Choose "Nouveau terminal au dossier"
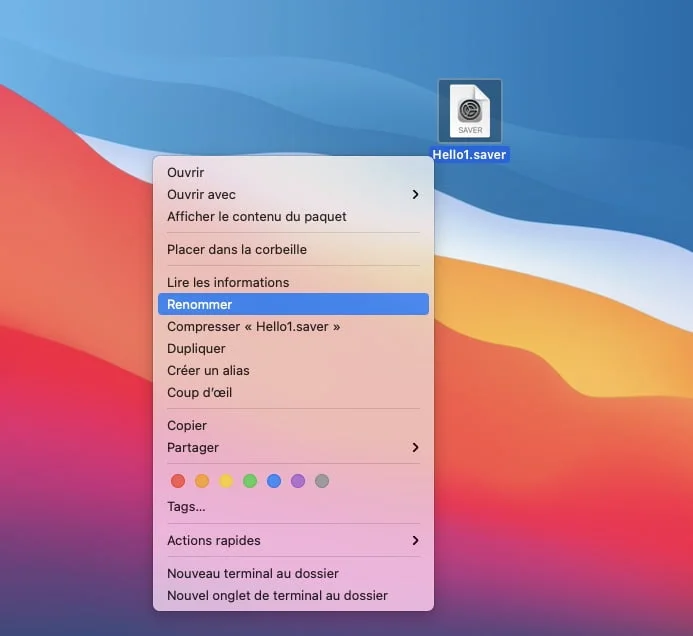Viewport: 693px width, 636px height. click(253, 574)
